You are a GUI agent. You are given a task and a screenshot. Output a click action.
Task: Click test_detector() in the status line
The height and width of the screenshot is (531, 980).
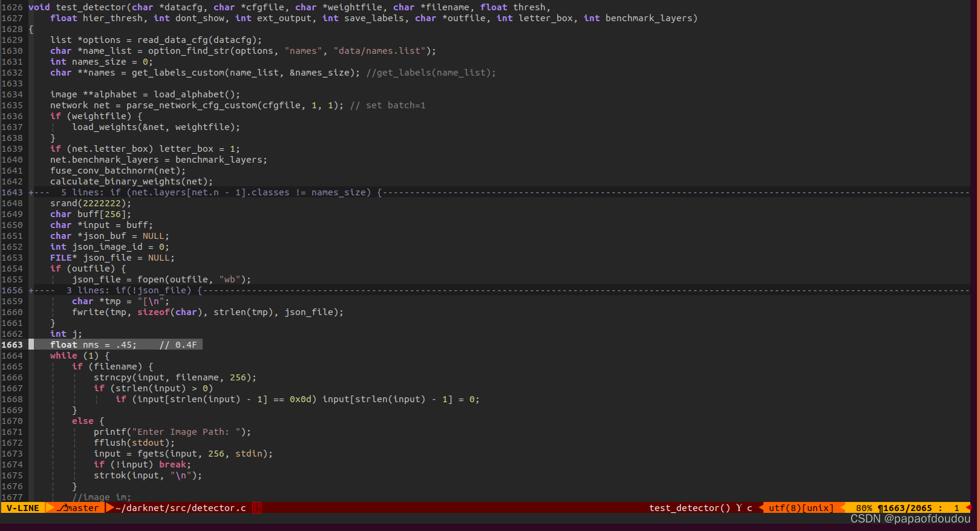690,508
